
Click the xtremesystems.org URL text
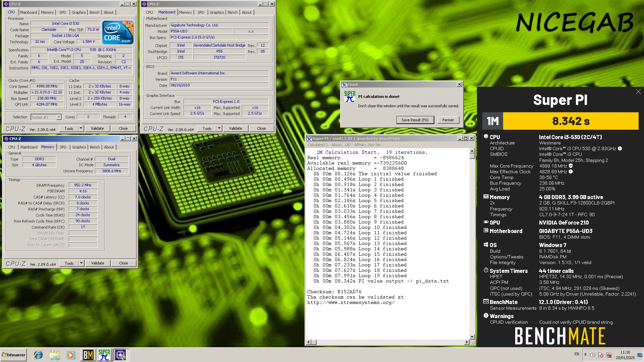(351, 302)
